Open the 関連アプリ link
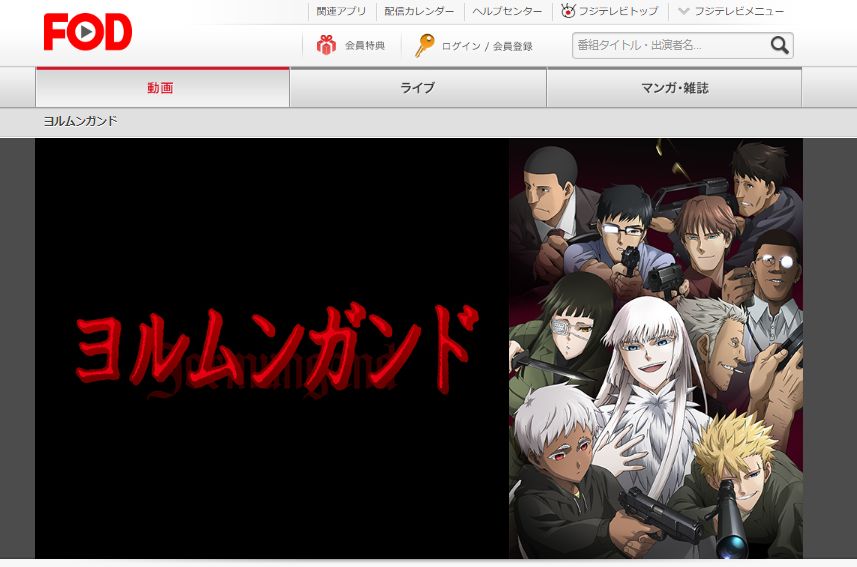 point(341,11)
